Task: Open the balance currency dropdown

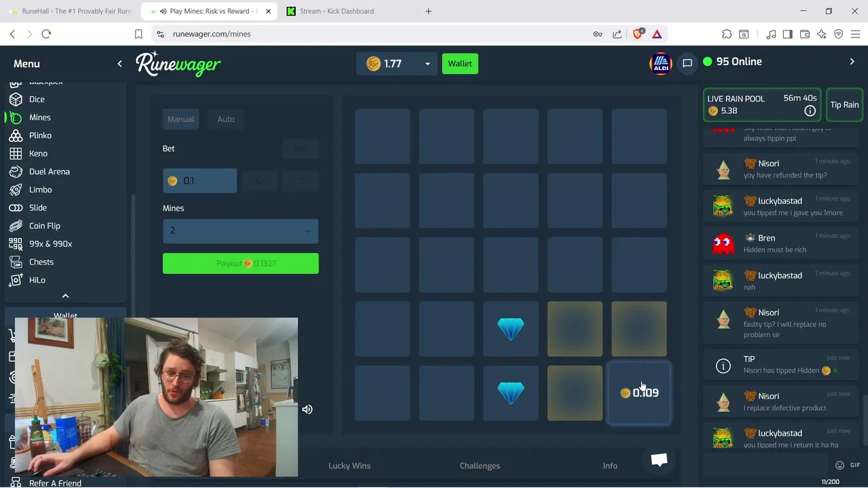Action: point(427,64)
